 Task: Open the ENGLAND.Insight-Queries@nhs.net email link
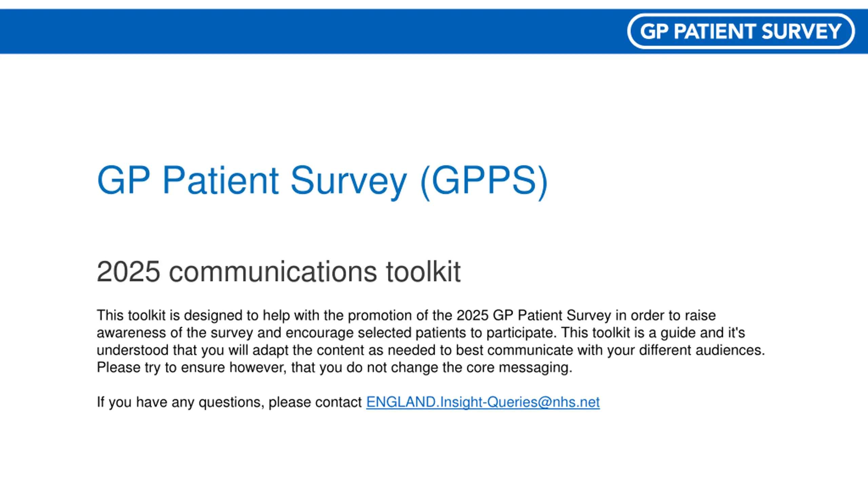click(x=483, y=402)
